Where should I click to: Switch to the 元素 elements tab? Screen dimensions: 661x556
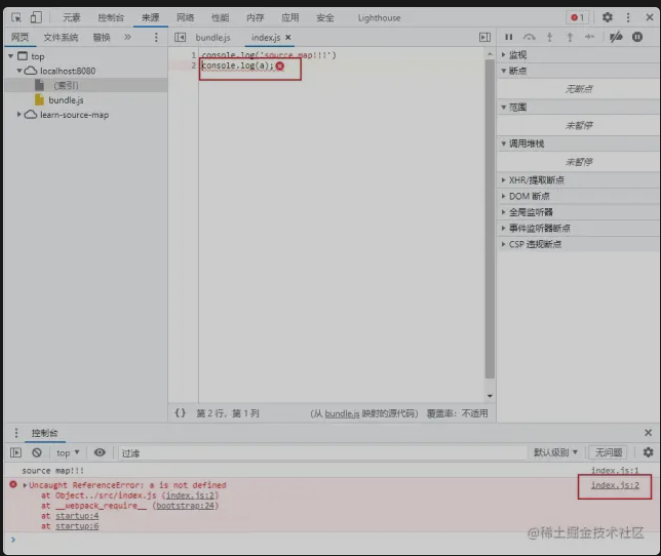71,18
